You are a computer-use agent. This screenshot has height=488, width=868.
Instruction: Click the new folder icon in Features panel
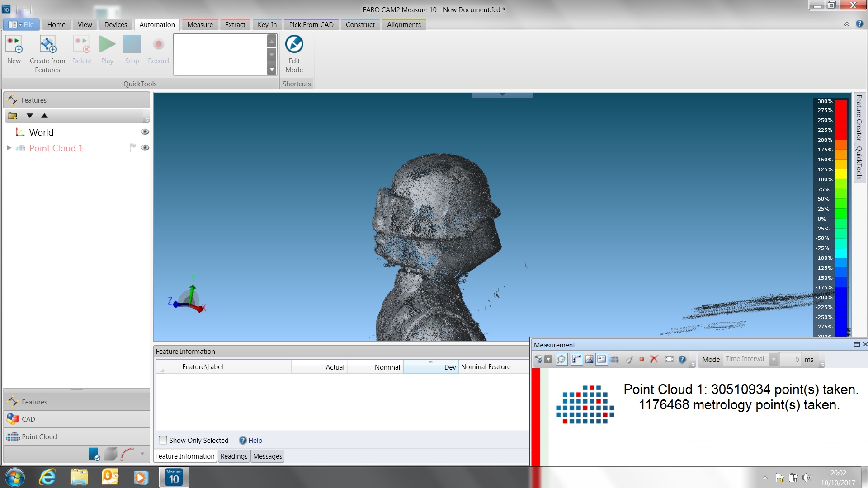[x=13, y=116]
